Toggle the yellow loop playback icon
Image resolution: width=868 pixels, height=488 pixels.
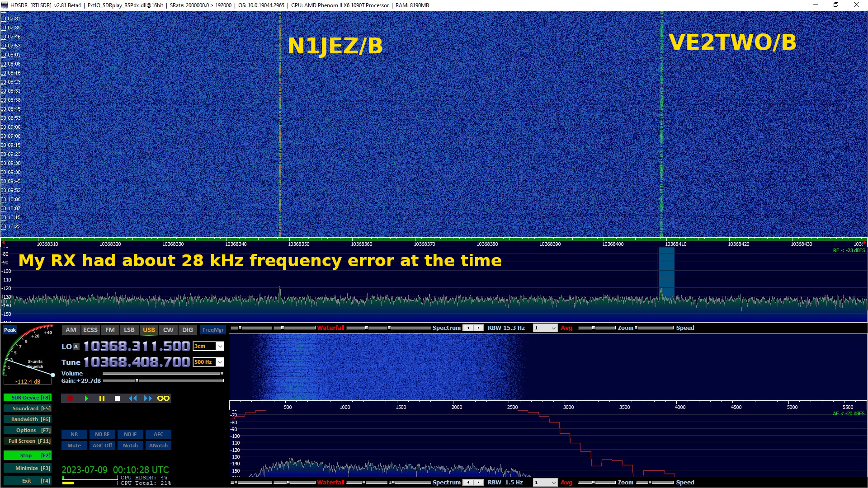tap(163, 398)
